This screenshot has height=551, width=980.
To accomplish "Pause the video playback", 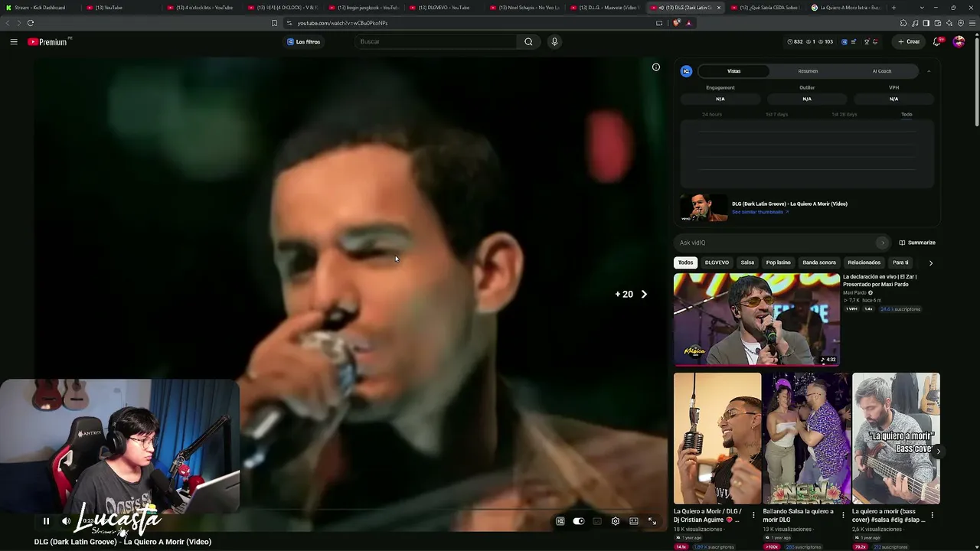I will pos(46,521).
